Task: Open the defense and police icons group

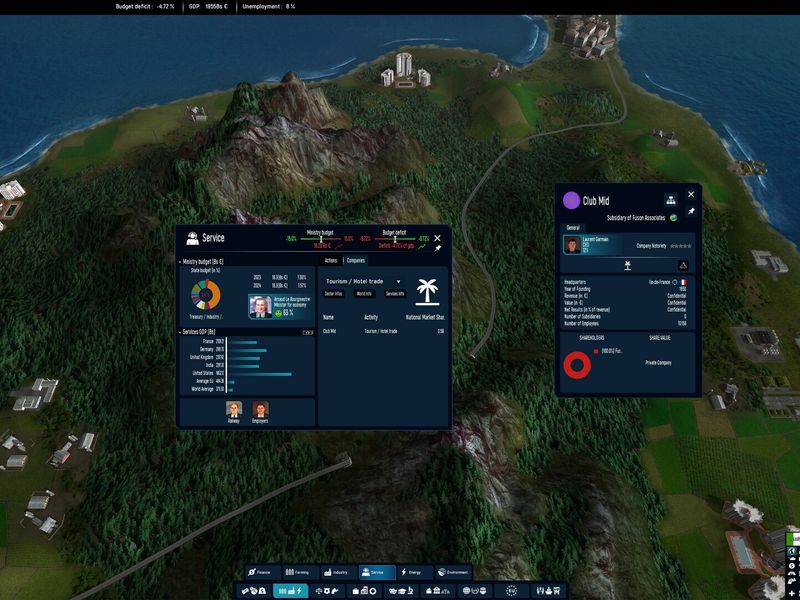Action: point(327,591)
